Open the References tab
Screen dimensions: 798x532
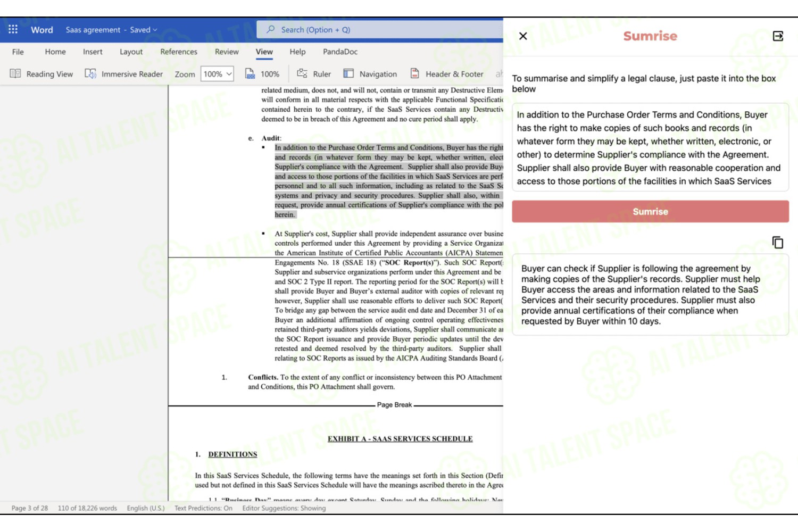coord(179,52)
